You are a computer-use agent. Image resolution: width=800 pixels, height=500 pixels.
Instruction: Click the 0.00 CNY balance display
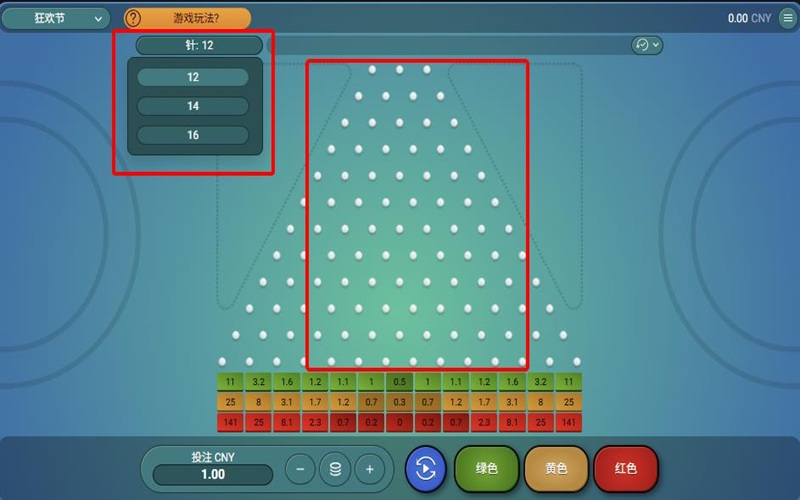coord(749,19)
